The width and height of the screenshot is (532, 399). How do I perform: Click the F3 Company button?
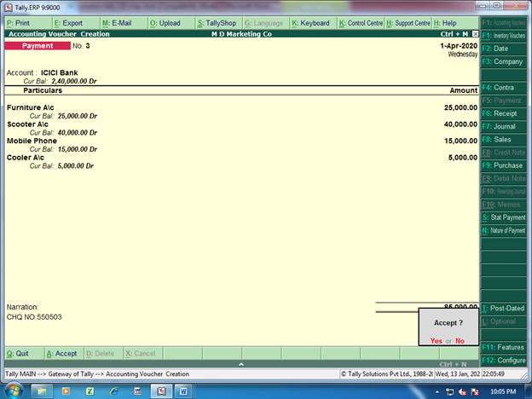504,61
